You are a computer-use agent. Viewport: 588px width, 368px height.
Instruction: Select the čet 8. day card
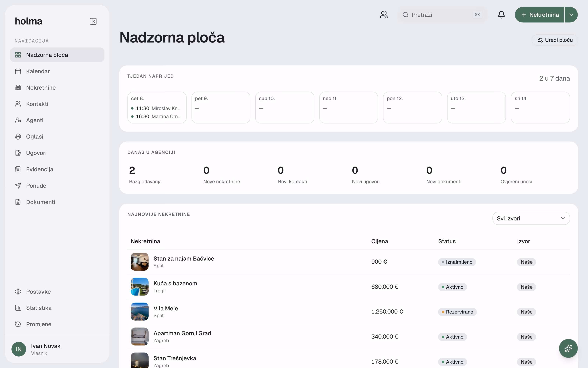coord(157,107)
